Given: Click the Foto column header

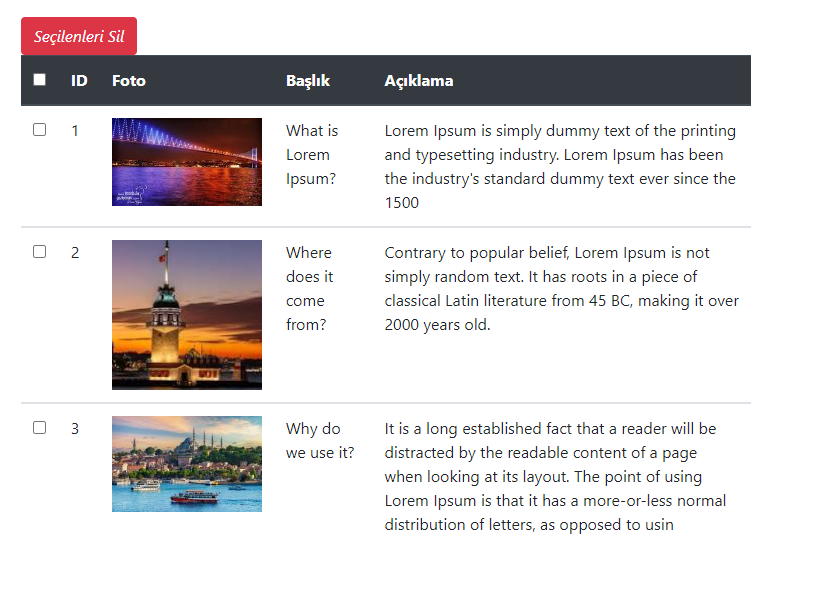Looking at the screenshot, I should point(129,80).
